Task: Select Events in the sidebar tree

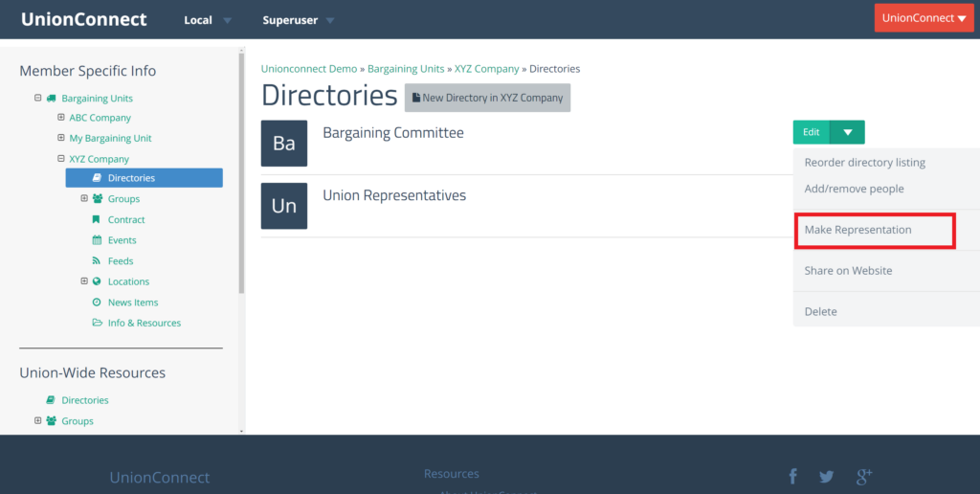Action: 122,240
